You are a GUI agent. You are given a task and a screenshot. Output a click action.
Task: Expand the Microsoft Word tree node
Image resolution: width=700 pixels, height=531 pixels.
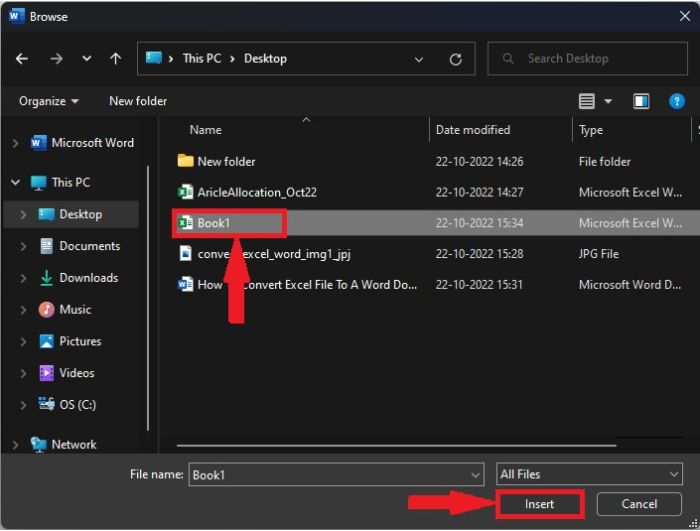pyautogui.click(x=15, y=143)
